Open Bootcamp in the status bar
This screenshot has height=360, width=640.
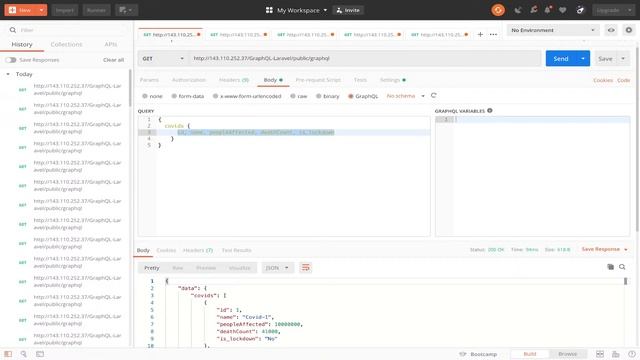(478, 354)
